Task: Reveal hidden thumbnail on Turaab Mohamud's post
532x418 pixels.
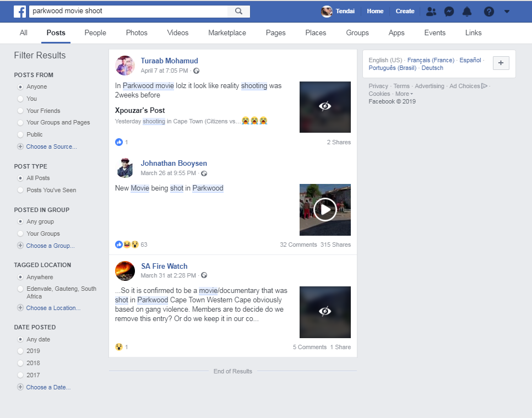Action: pyautogui.click(x=325, y=107)
